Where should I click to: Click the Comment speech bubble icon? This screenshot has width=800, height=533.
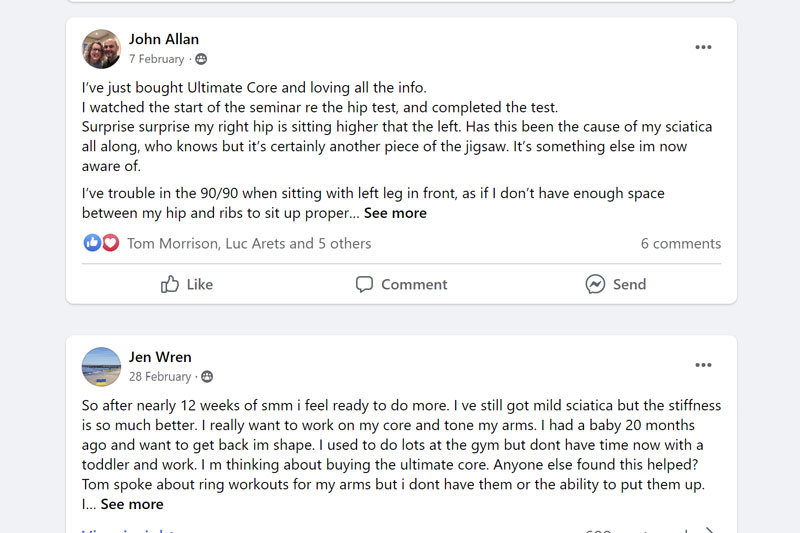(365, 284)
